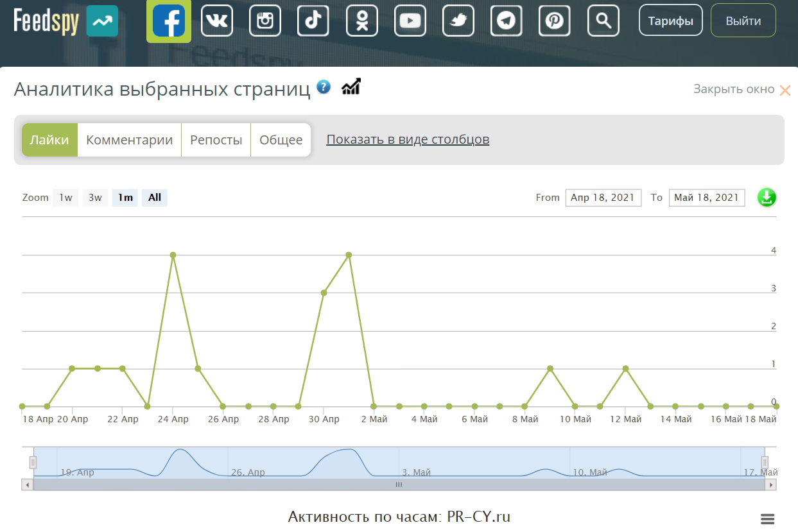Enable the All zoom range
Viewport: 798px width, 532px height.
tap(154, 198)
